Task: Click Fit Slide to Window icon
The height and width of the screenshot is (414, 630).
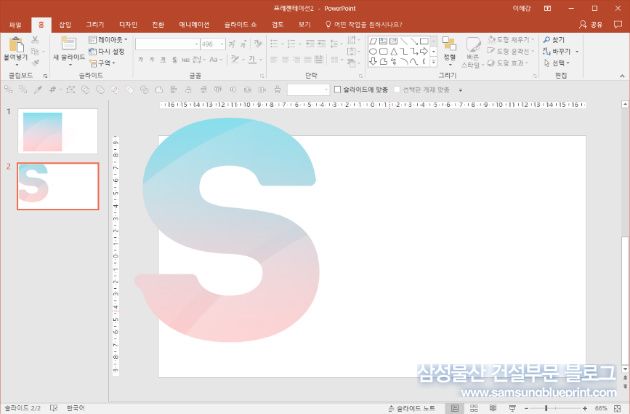Action: [618, 408]
